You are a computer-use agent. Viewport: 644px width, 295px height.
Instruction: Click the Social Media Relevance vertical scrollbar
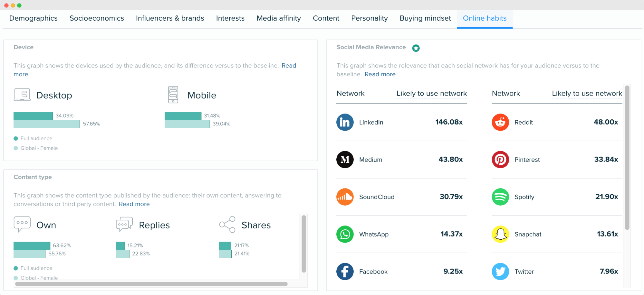[x=627, y=158]
